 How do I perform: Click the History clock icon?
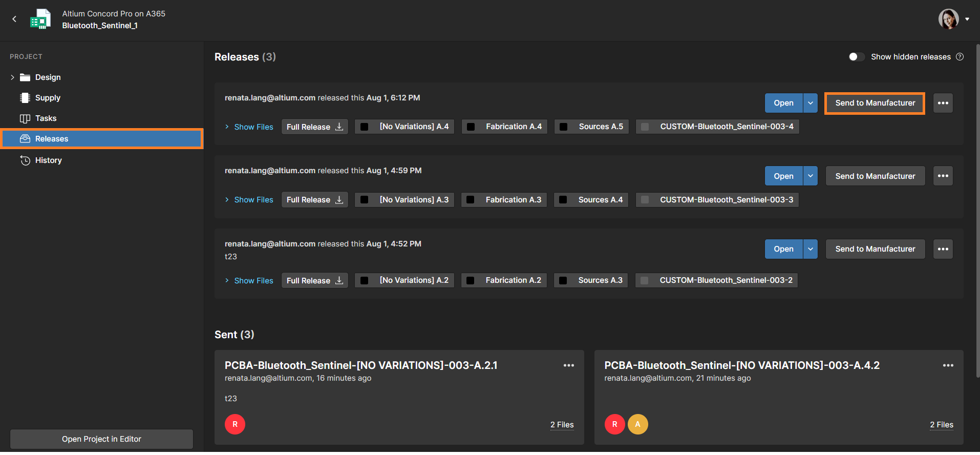pyautogui.click(x=25, y=160)
